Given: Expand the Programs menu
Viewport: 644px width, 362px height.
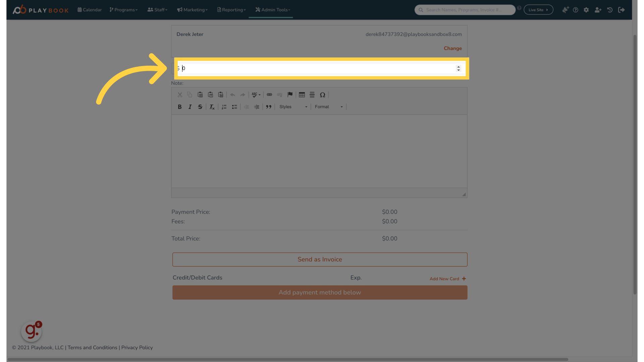Looking at the screenshot, I should click(123, 10).
